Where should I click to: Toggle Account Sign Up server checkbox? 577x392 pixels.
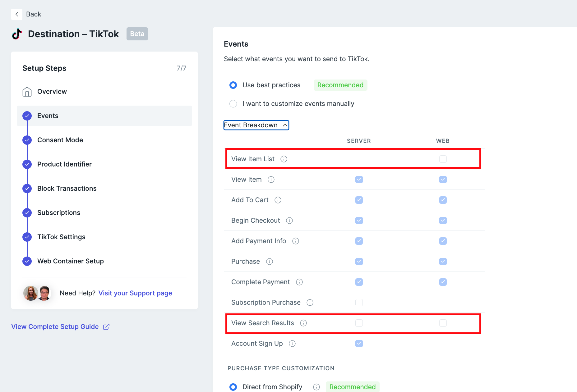(x=359, y=344)
